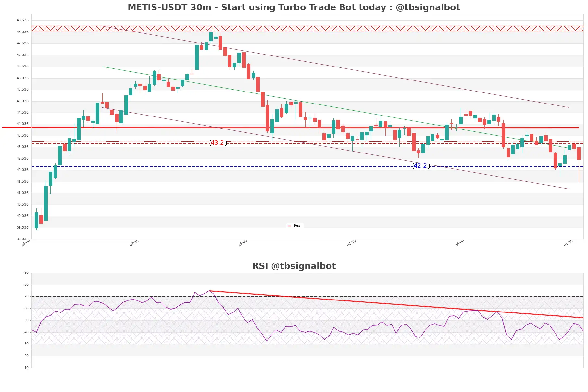Click the 16:00 time axis label
Image resolution: width=588 pixels, height=392 pixels.
click(26, 243)
